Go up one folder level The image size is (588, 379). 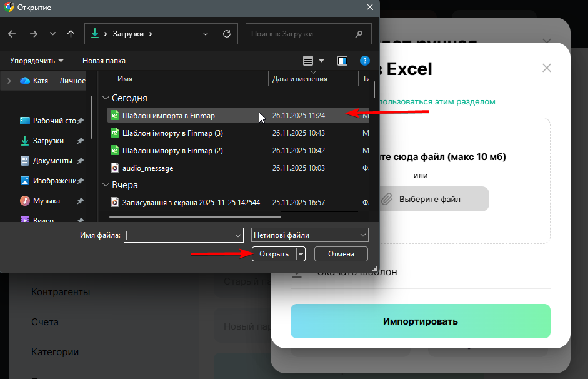pos(71,34)
